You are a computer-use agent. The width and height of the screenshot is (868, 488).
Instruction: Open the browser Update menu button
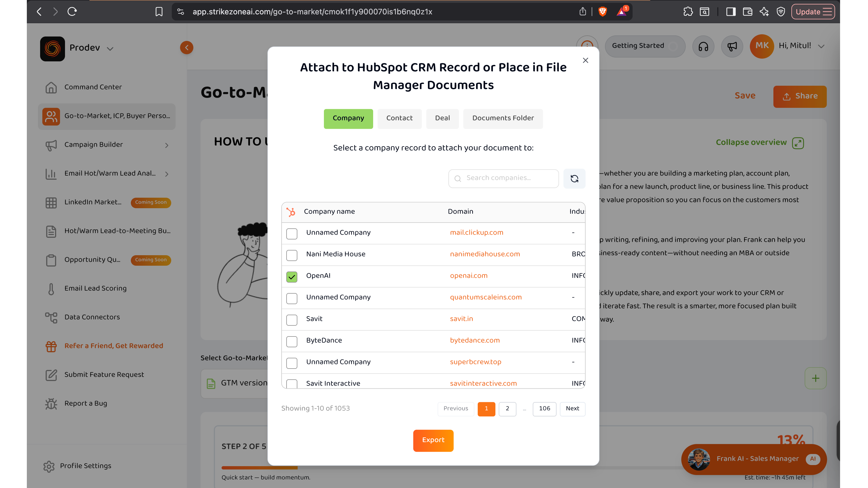(812, 12)
